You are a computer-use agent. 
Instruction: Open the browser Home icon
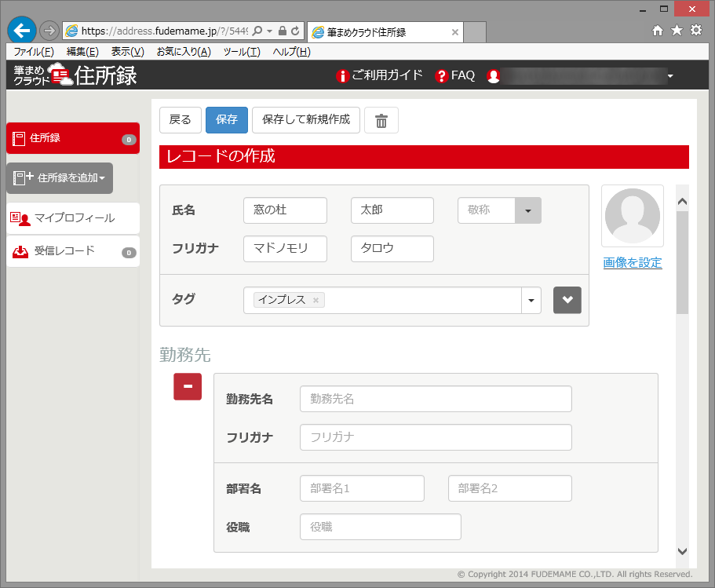pos(657,31)
